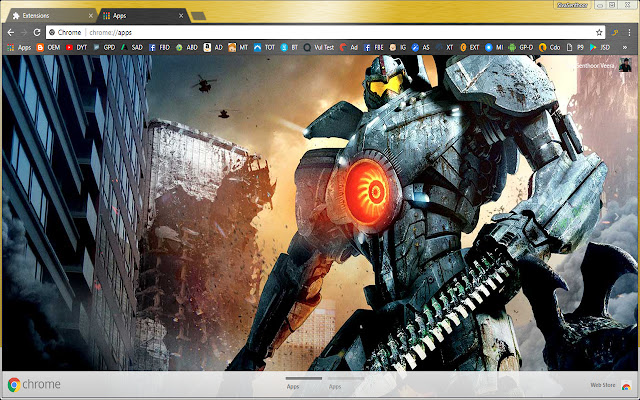The width and height of the screenshot is (640, 400).
Task: Close the Extensions tab
Action: 91,16
